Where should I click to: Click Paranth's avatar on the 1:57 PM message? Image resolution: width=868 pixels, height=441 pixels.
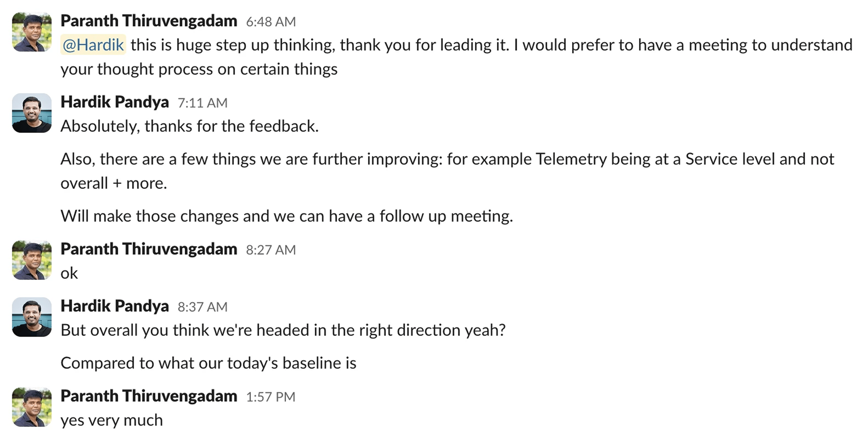[x=32, y=407]
